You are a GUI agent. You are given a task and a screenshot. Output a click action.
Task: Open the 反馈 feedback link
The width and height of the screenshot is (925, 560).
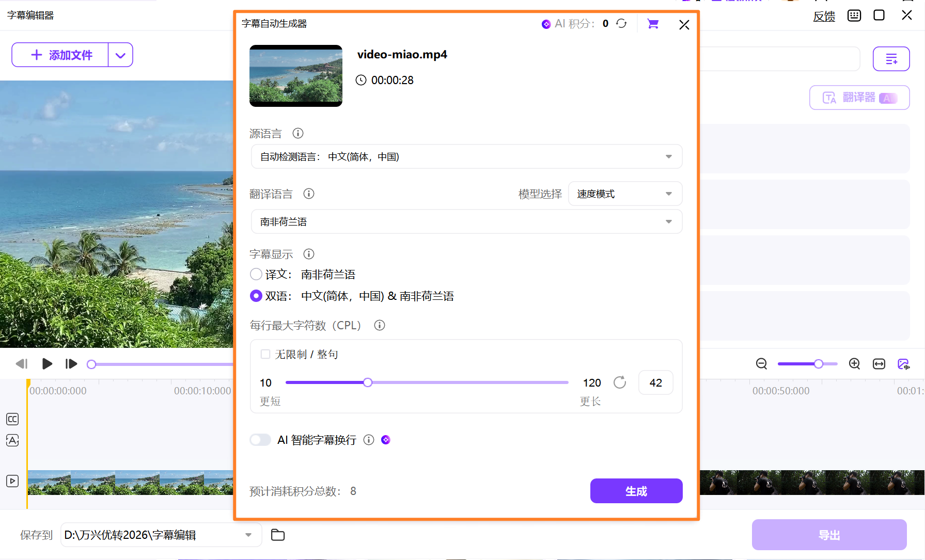824,17
